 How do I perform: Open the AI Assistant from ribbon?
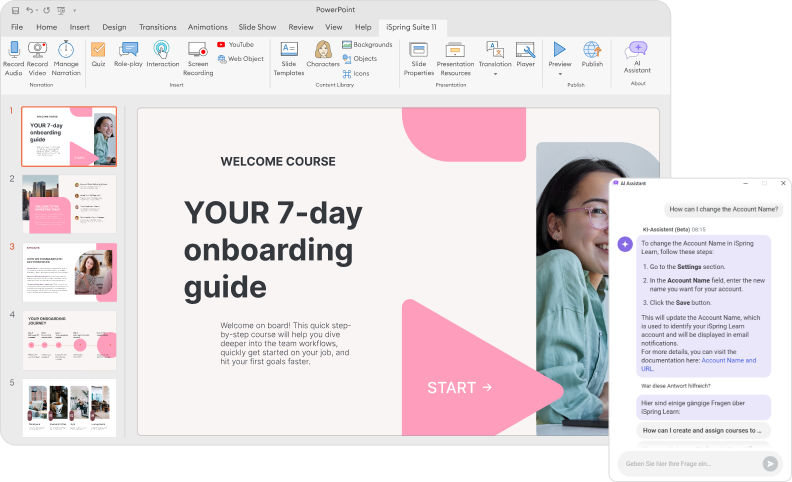click(x=637, y=58)
